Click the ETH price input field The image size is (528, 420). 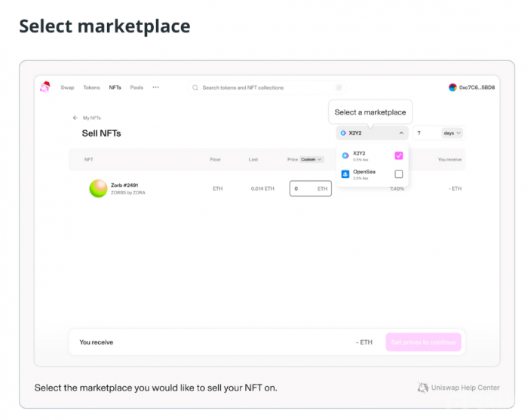[x=311, y=189]
